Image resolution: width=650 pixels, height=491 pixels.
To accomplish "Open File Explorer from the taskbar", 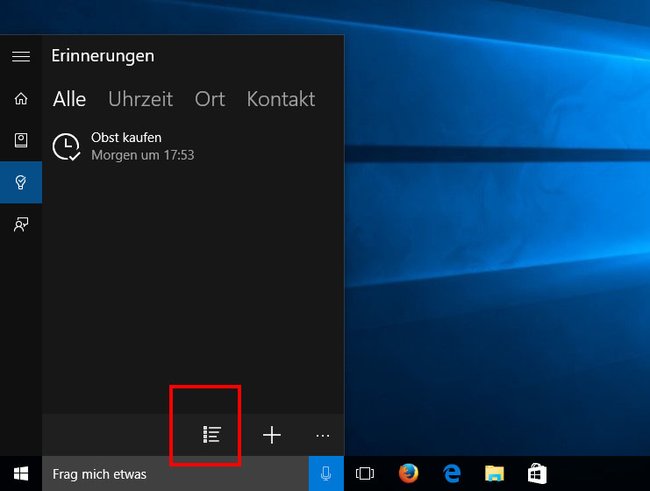I will (495, 474).
